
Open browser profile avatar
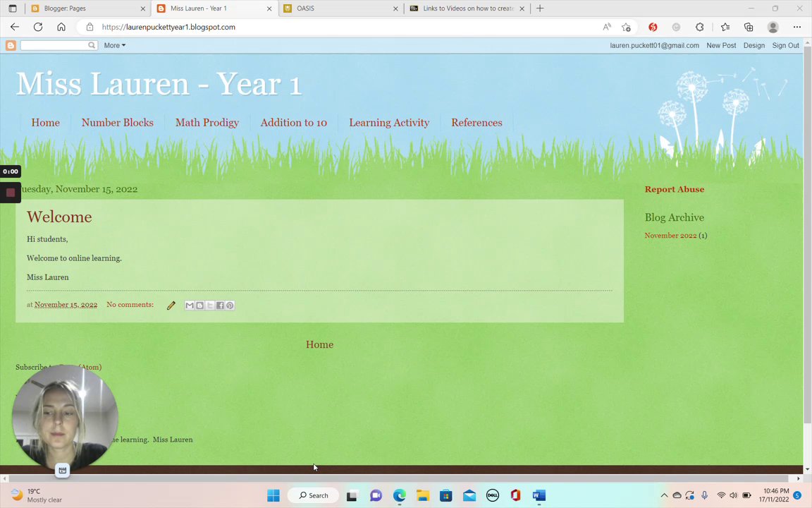773,27
